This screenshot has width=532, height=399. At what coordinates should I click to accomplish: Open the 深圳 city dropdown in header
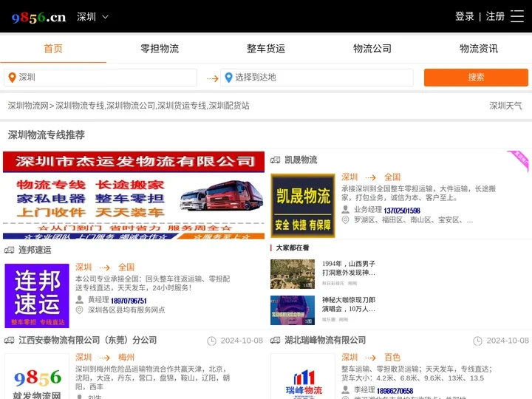[x=92, y=16]
